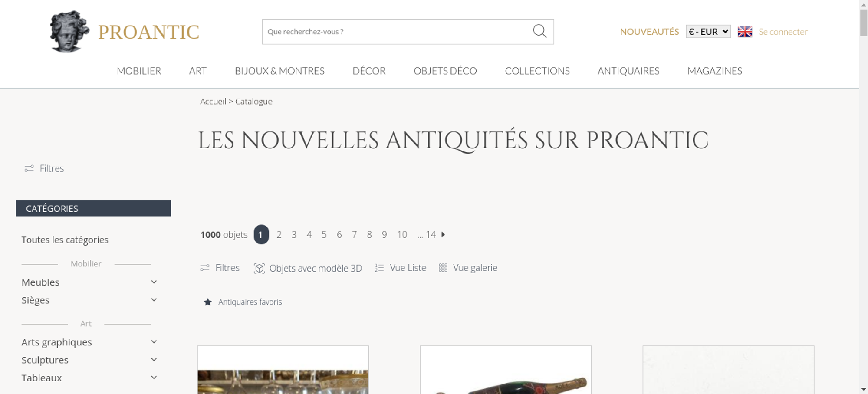The height and width of the screenshot is (394, 868).
Task: Select the Vue galerie grid icon
Action: coord(443,268)
